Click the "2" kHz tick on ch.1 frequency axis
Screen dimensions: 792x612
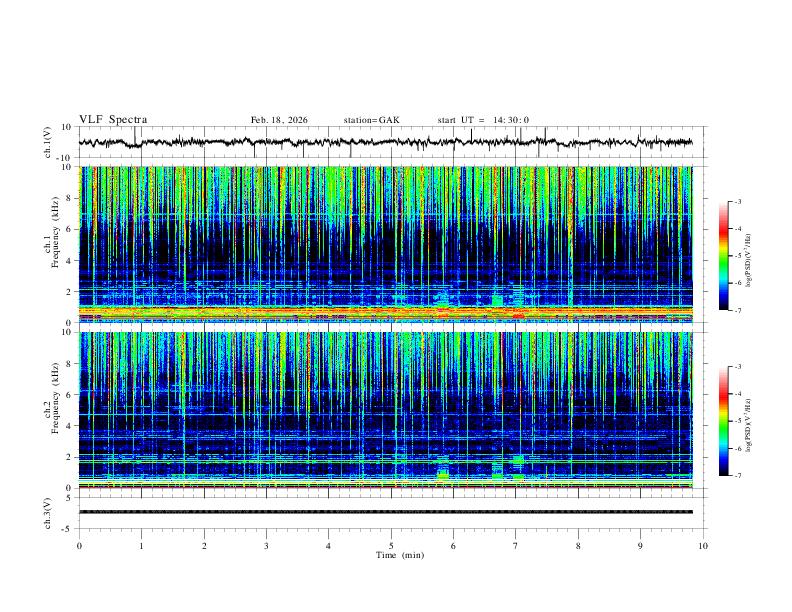[70, 291]
